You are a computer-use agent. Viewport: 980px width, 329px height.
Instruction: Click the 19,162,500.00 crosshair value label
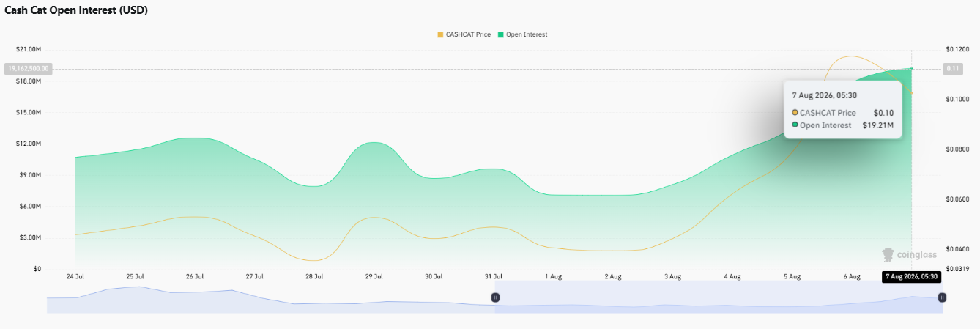pyautogui.click(x=29, y=68)
